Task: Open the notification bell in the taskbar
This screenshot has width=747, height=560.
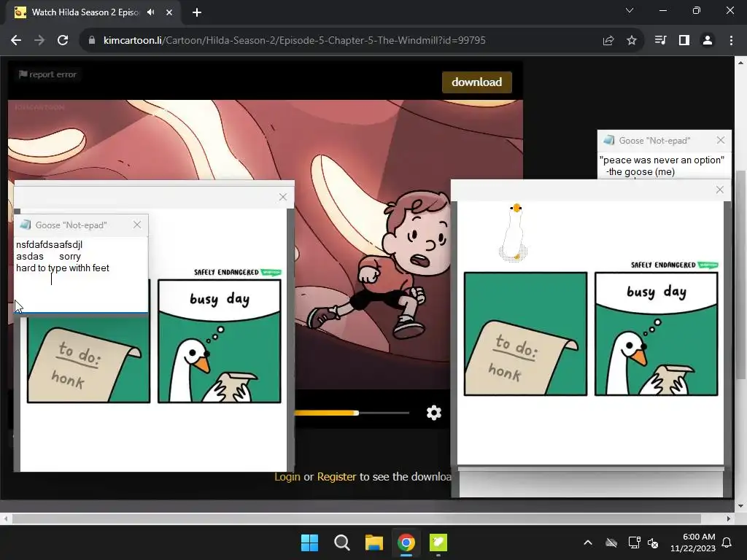Action: point(727,542)
